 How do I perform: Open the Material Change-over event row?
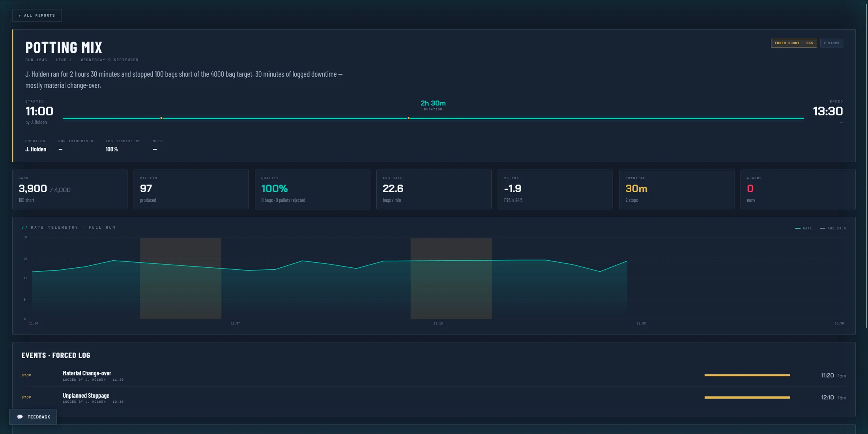coord(434,376)
